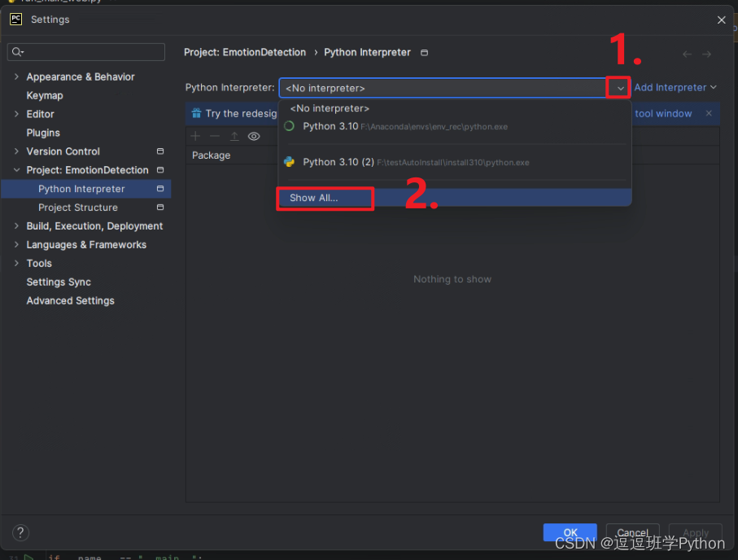Screen dimensions: 738x560
Task: Click the PyCharm logo in the Settings title bar
Action: point(16,19)
